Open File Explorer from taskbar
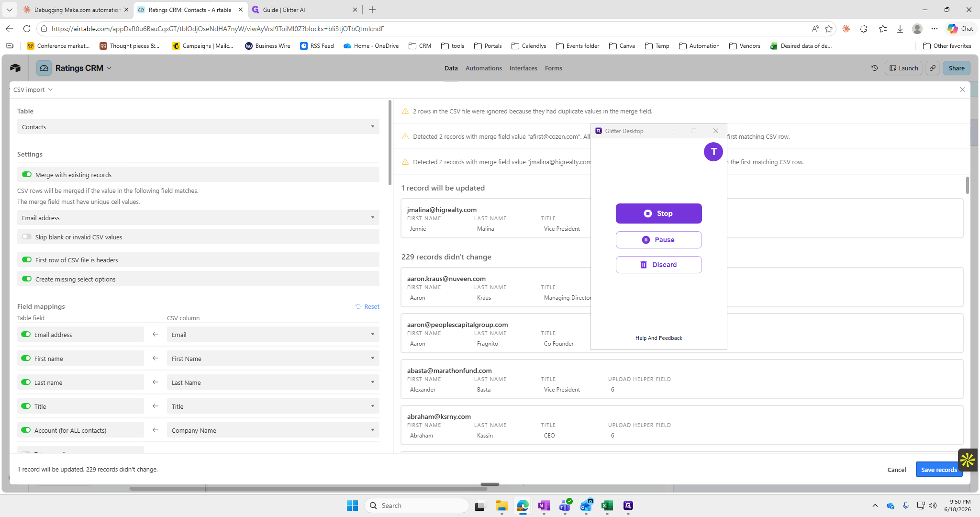980x517 pixels. click(501, 506)
